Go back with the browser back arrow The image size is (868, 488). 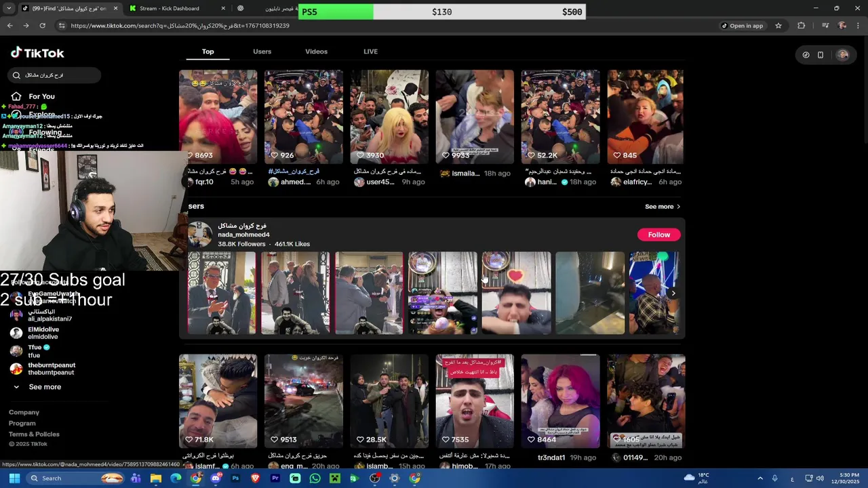[9, 26]
